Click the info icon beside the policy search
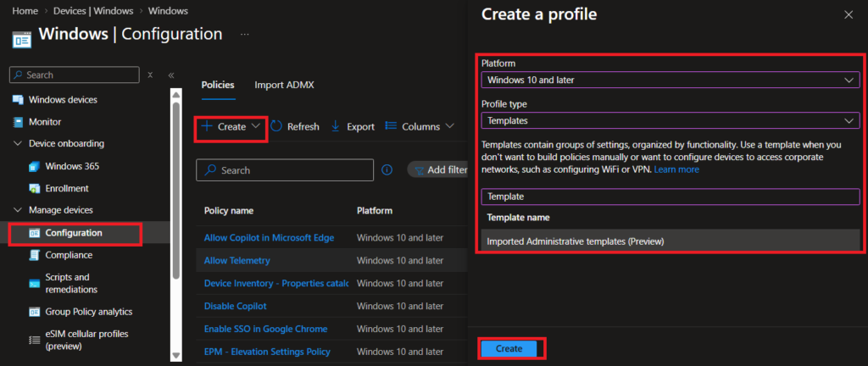This screenshot has width=868, height=366. click(x=387, y=170)
